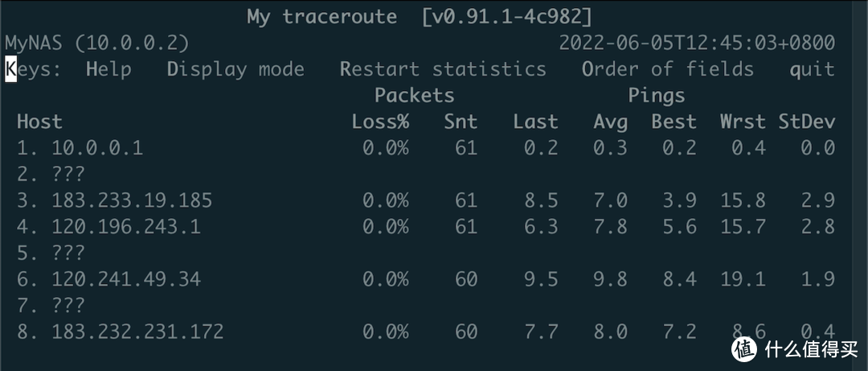Open Order of fields option
The image size is (868, 371).
coord(668,69)
